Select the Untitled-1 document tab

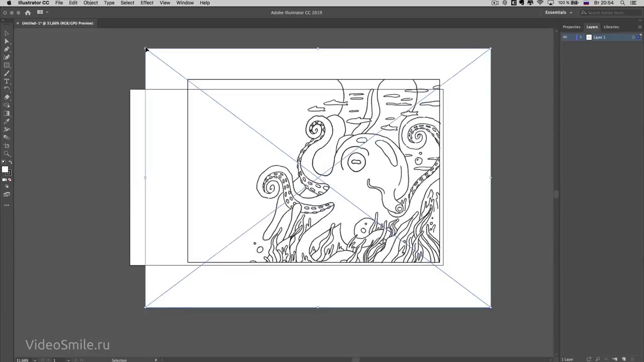tap(57, 23)
